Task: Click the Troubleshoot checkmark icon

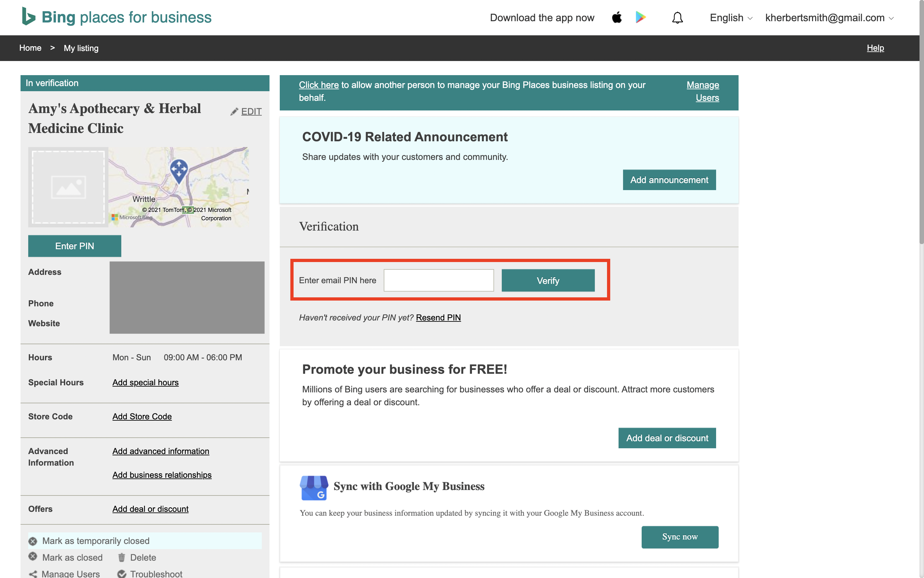Action: click(122, 574)
